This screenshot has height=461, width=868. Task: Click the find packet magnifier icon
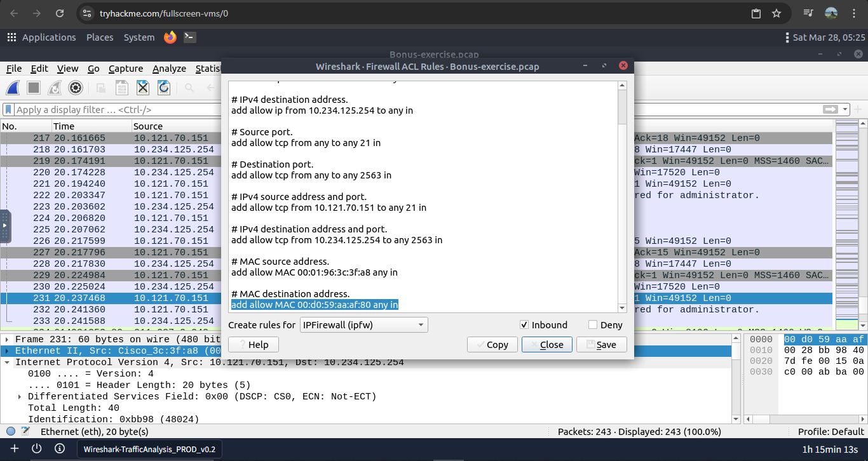pos(189,88)
